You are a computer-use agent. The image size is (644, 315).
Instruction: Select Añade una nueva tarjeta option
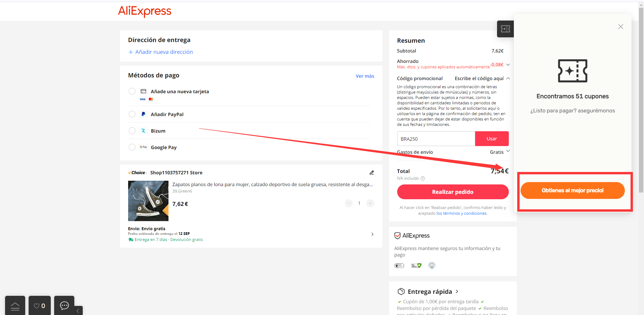pos(132,91)
